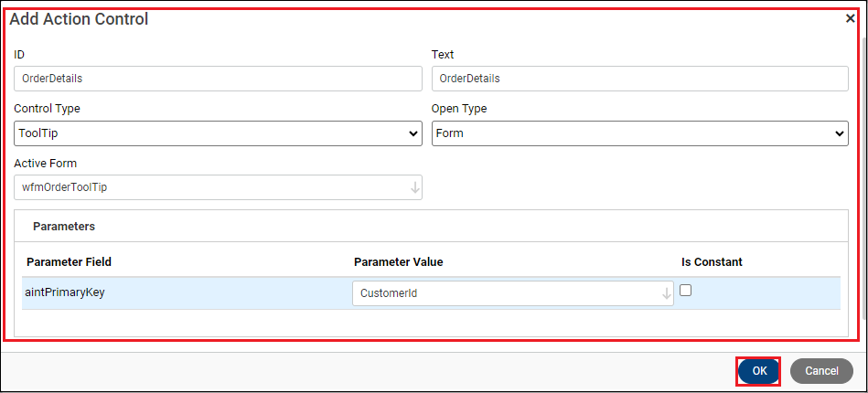The image size is (868, 393).
Task: Click the down arrow icon beside CustomerId
Action: (667, 293)
